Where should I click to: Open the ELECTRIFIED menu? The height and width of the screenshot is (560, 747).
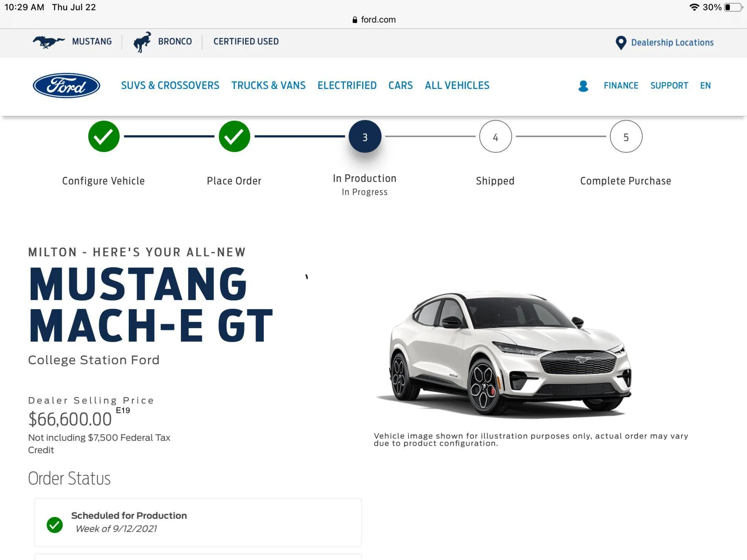point(347,85)
